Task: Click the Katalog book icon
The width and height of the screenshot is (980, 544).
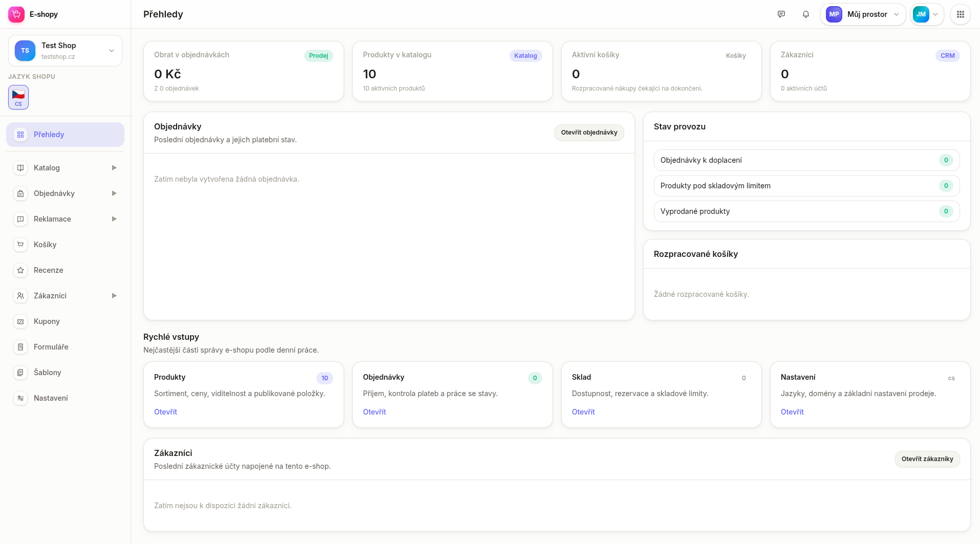Action: (20, 168)
